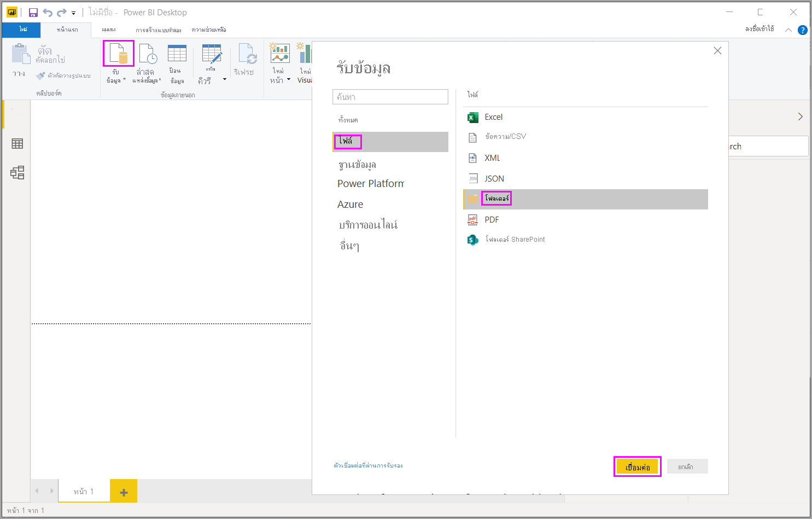Click the XML file icon in list
The height and width of the screenshot is (519, 812).
473,158
